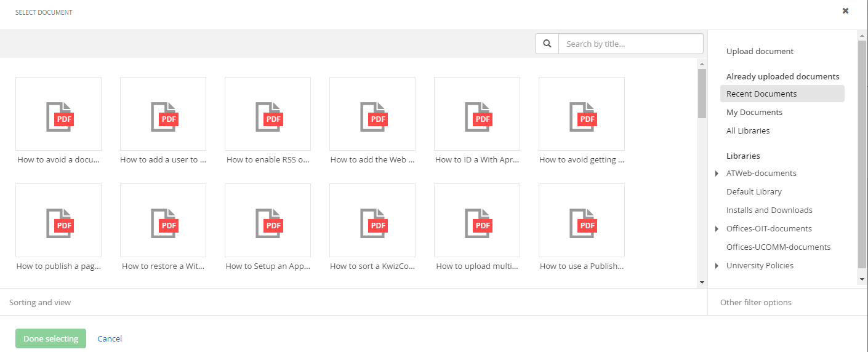Select Recent Documents filter
Viewport: 868px width, 352px height.
[x=782, y=94]
